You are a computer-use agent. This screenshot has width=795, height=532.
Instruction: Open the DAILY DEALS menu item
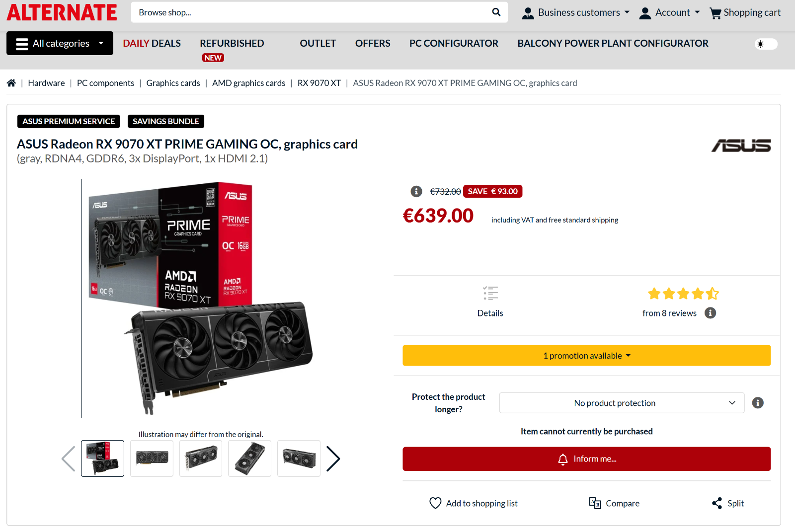point(152,43)
